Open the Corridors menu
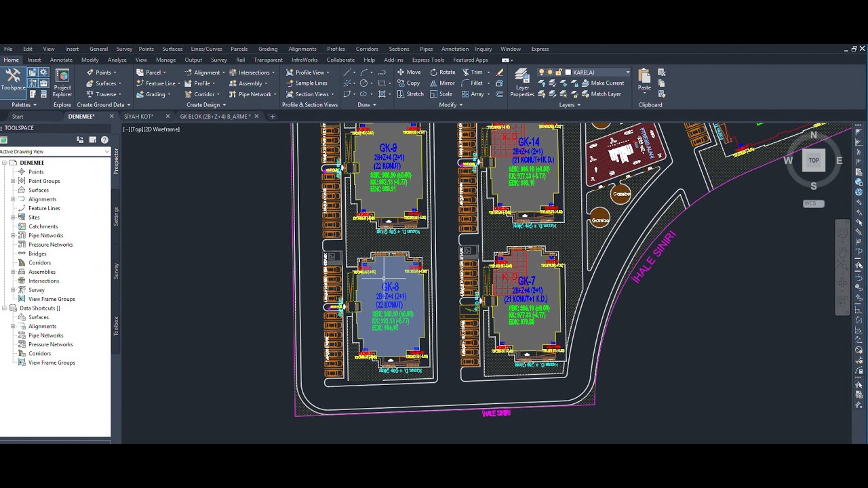The width and height of the screenshot is (868, 488). 367,49
